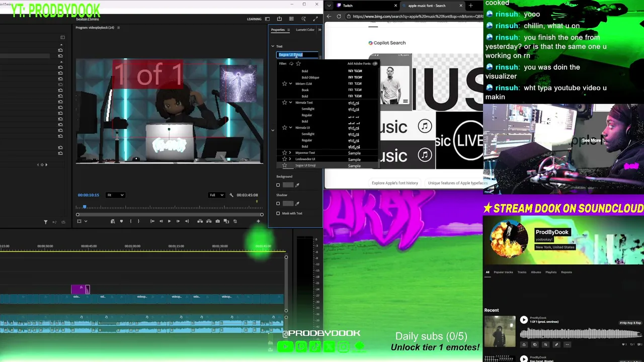Favorite the Nirmala UI font star
Viewport: 644px width, 362px height.
pos(284,128)
